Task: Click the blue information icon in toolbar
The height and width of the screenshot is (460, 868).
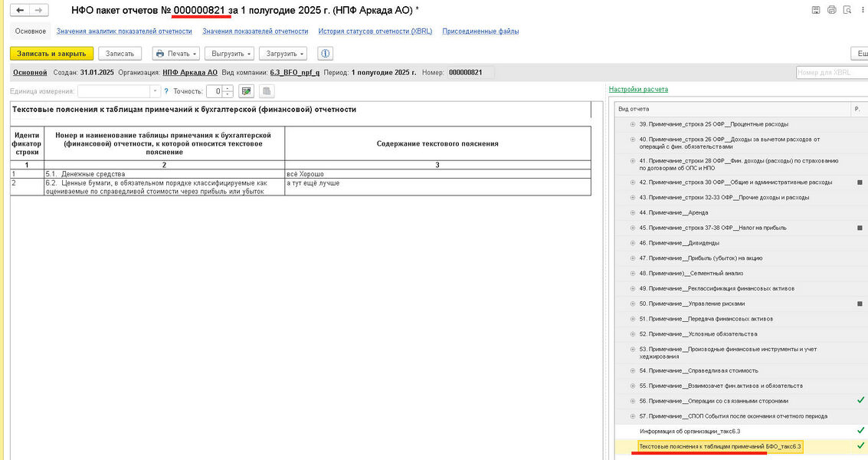Action: [326, 54]
